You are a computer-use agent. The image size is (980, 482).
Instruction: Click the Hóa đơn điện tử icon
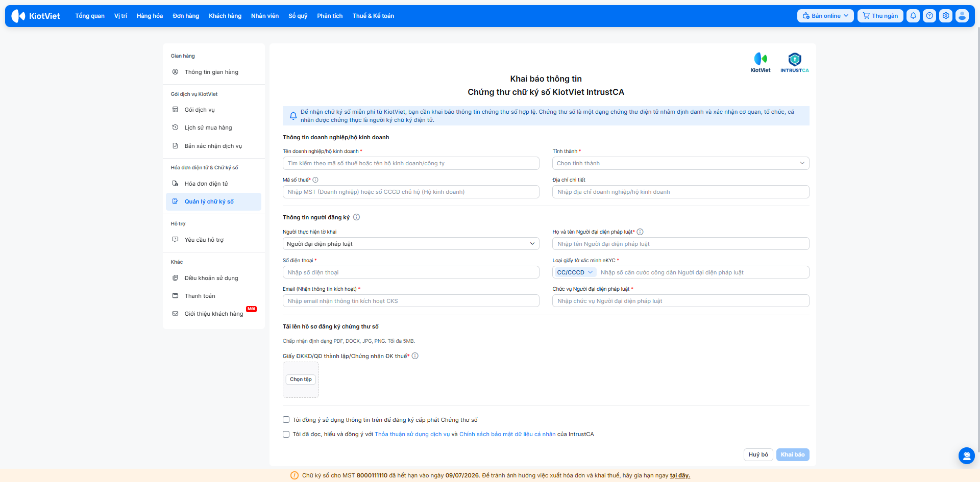click(x=175, y=184)
